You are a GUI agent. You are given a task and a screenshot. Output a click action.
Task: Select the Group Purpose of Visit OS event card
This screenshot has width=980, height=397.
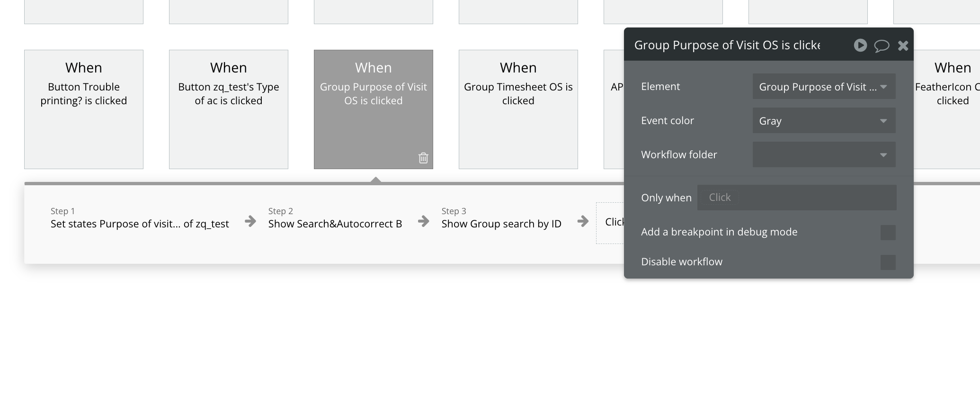[x=374, y=109]
